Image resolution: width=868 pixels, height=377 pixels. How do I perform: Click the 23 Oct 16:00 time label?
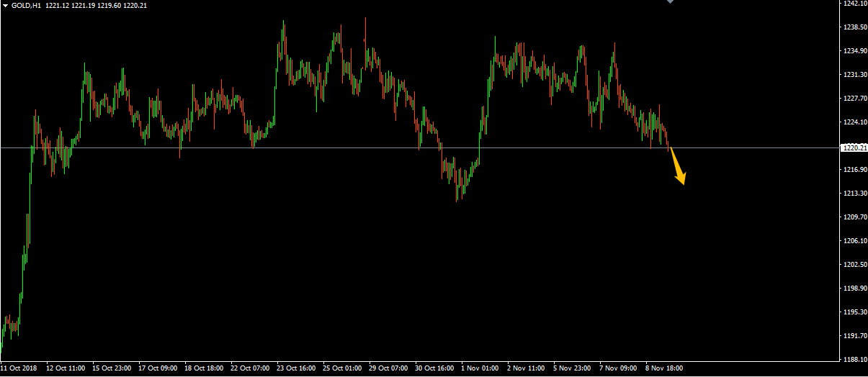296,368
